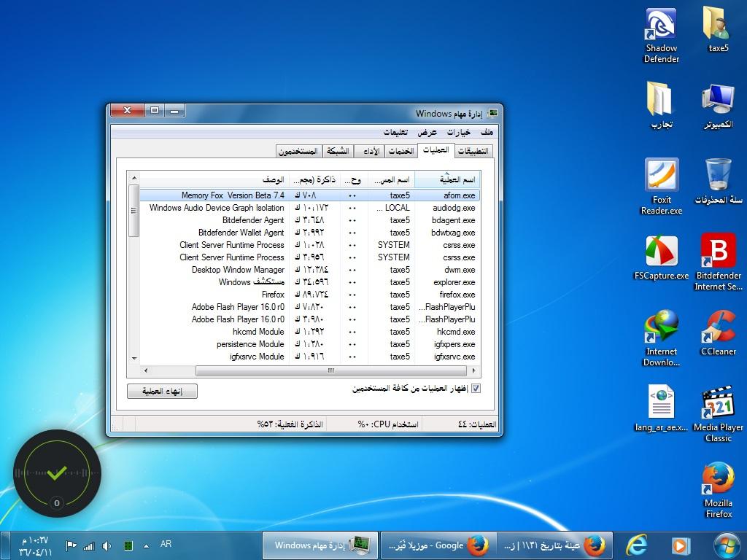Open Bitdefender Internet Security shortcut
Screen dimensions: 747x560
[718, 262]
